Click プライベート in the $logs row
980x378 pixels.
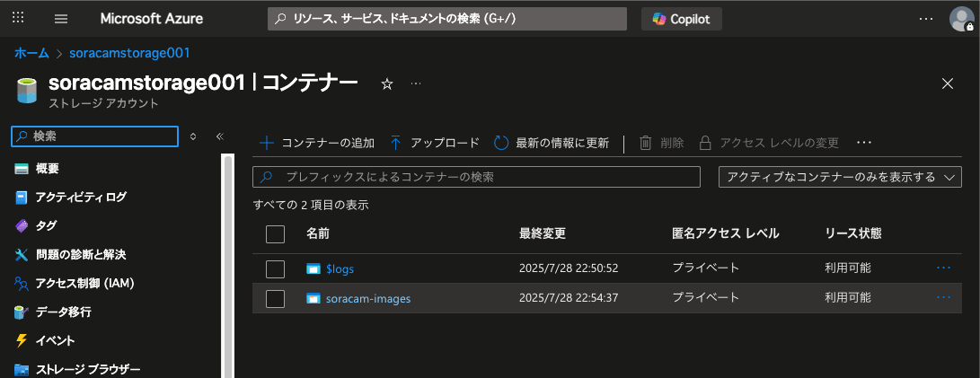point(706,268)
